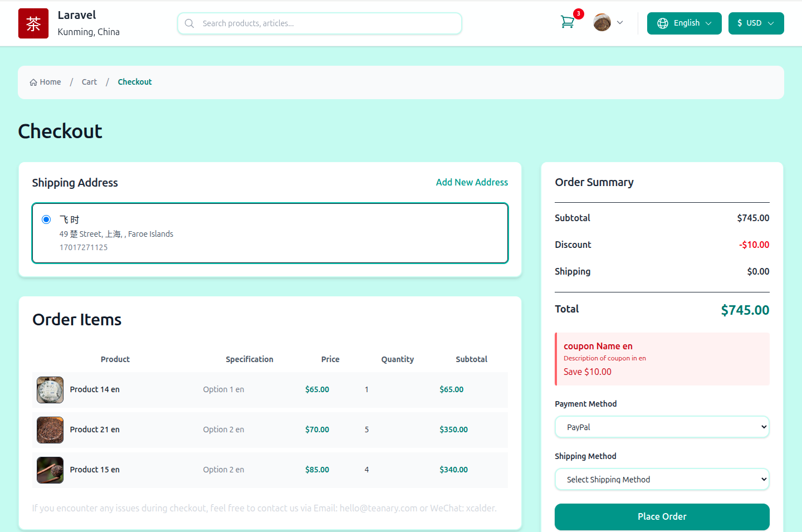Open the shopping cart icon
Image resolution: width=802 pixels, height=532 pixels.
[567, 22]
